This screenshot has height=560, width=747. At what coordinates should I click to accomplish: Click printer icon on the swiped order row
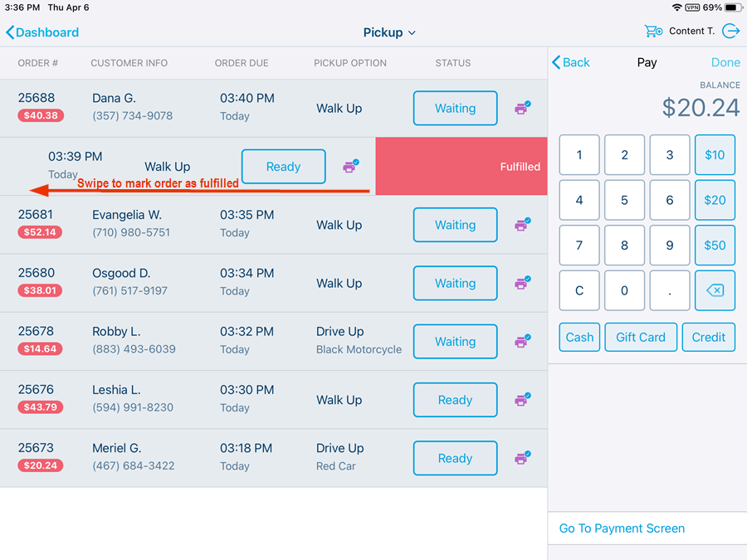point(350,167)
